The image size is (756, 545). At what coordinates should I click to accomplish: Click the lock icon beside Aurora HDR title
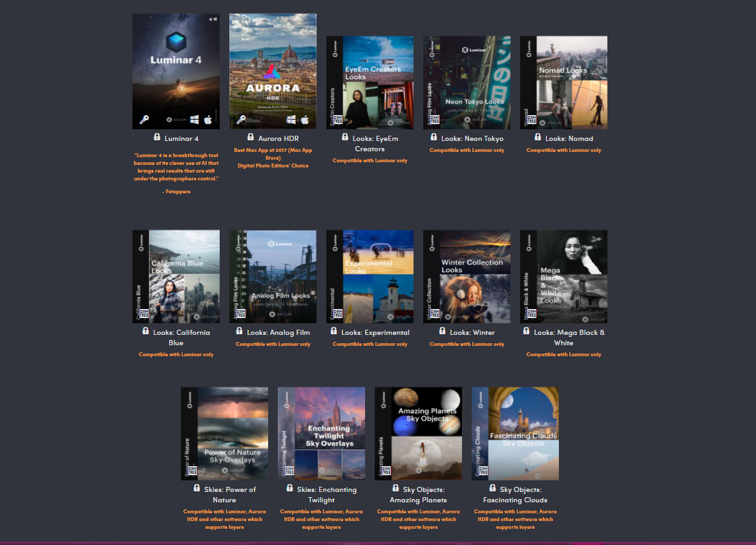click(x=251, y=137)
